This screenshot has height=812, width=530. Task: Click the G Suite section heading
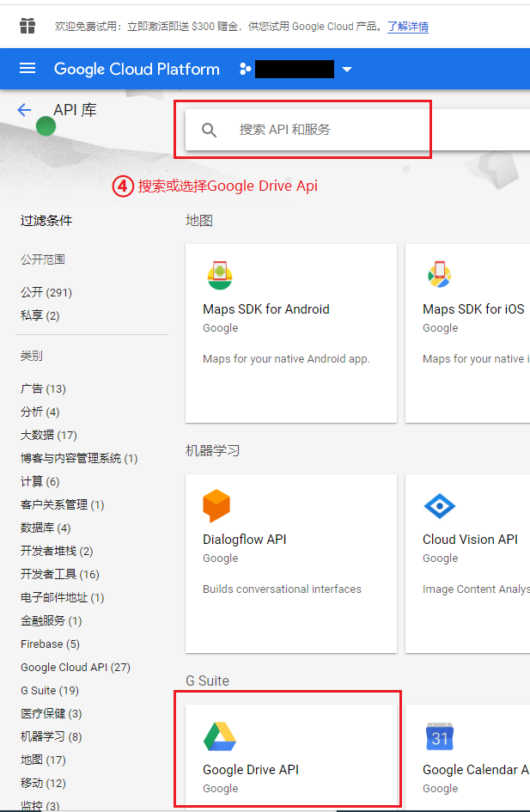click(207, 681)
